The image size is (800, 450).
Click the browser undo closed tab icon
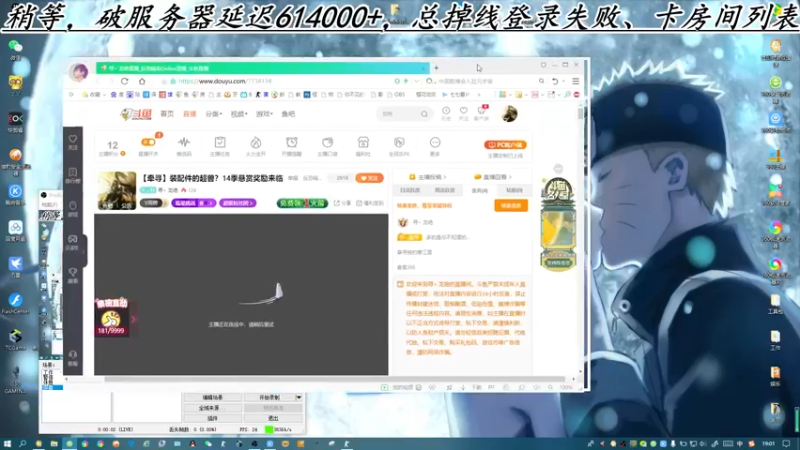tap(555, 81)
